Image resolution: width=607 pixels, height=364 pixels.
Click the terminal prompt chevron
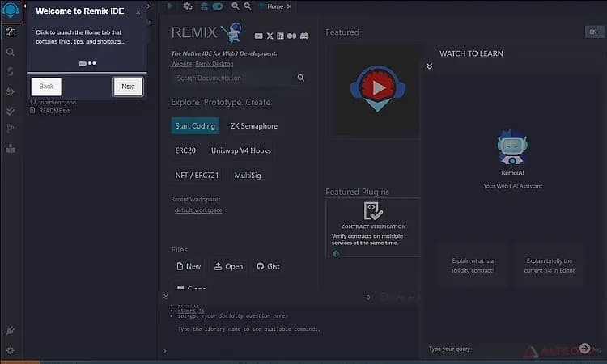(x=165, y=351)
